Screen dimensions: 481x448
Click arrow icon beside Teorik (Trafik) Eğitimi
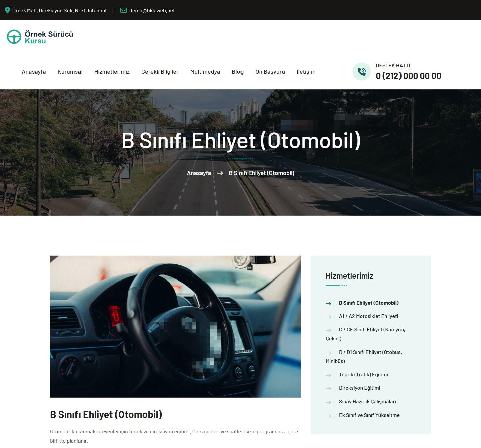click(328, 375)
